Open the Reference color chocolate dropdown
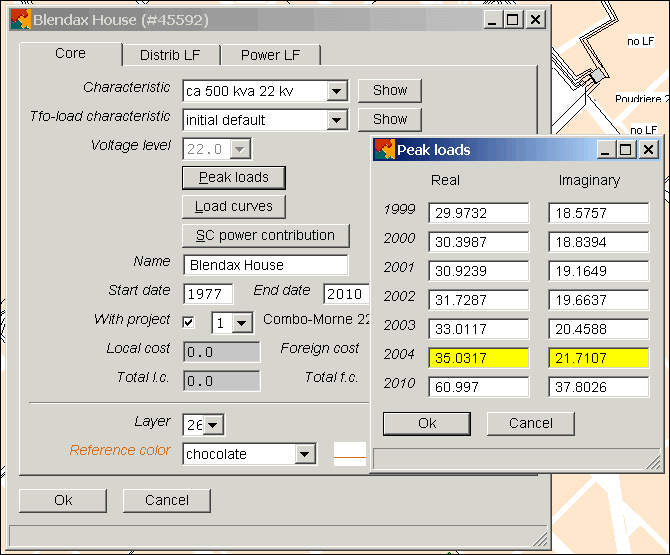Viewport: 670px width, 555px height. [305, 454]
